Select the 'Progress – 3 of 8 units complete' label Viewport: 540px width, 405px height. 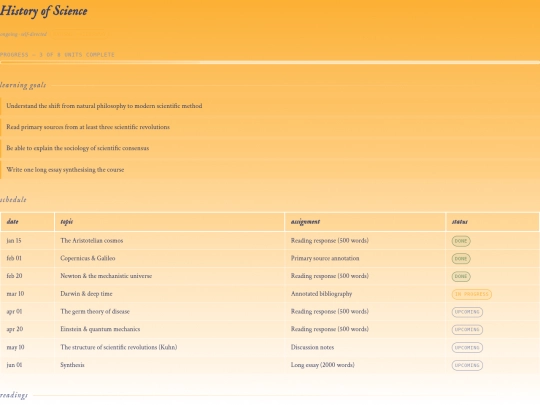coord(57,54)
